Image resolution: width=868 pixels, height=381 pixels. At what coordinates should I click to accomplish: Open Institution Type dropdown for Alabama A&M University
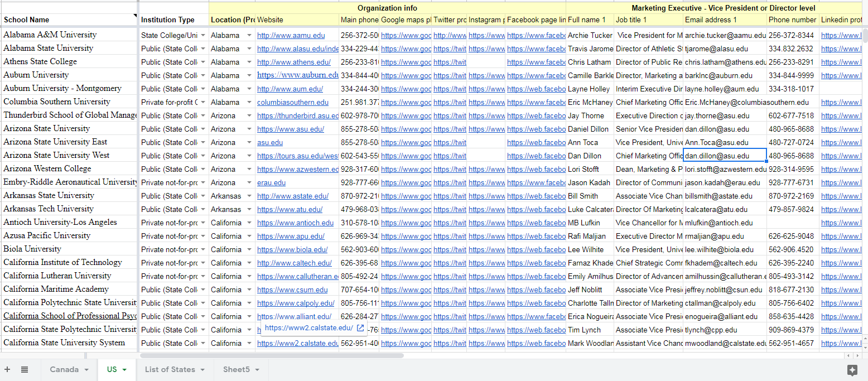click(x=203, y=35)
